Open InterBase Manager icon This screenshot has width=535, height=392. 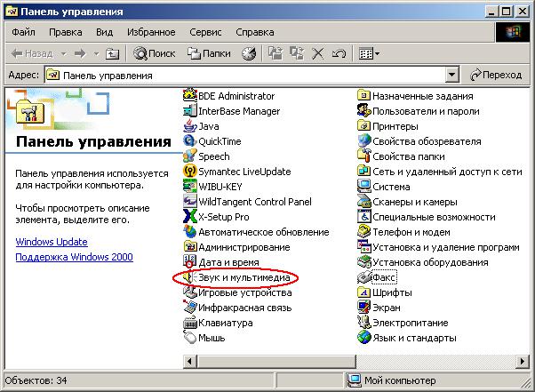[190, 111]
